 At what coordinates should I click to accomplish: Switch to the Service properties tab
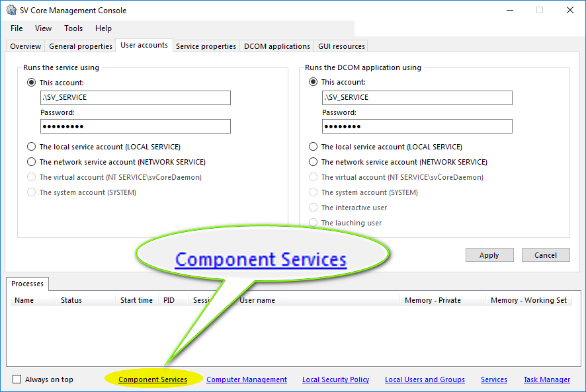click(206, 46)
